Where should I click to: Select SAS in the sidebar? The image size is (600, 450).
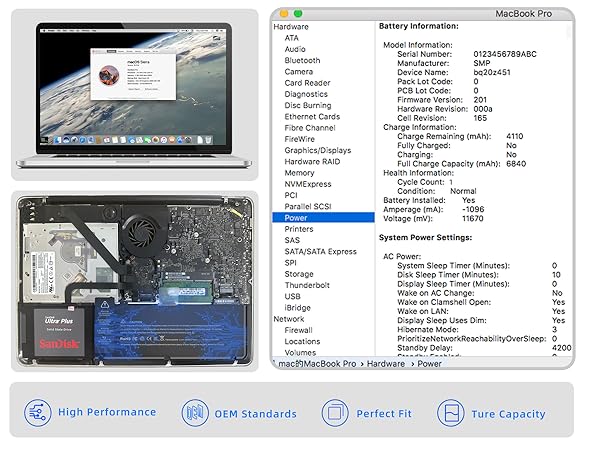(292, 240)
